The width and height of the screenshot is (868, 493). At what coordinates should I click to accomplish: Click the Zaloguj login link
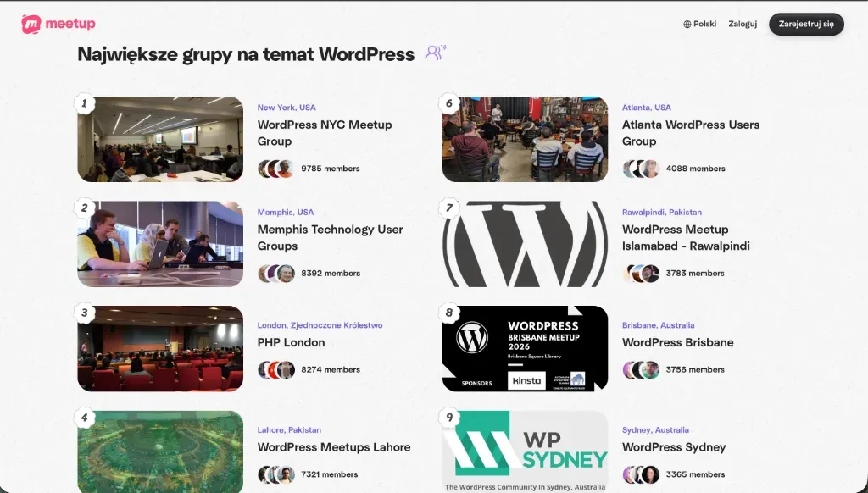[x=743, y=25]
